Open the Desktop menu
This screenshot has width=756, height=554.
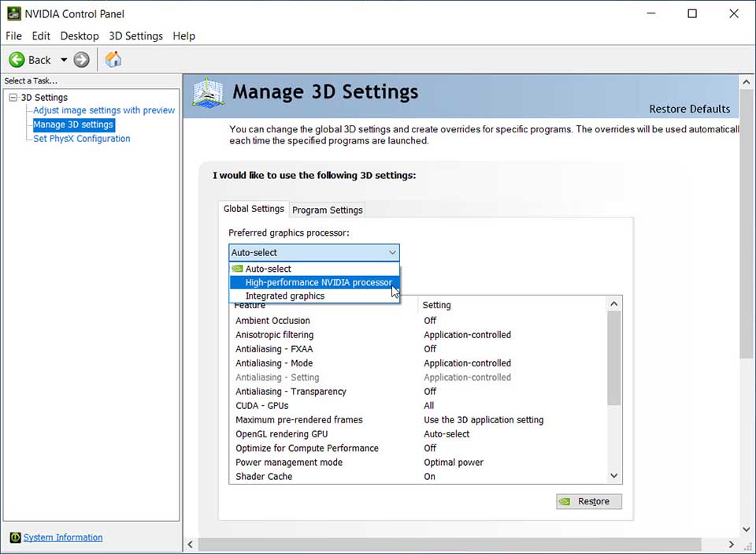[x=80, y=35]
